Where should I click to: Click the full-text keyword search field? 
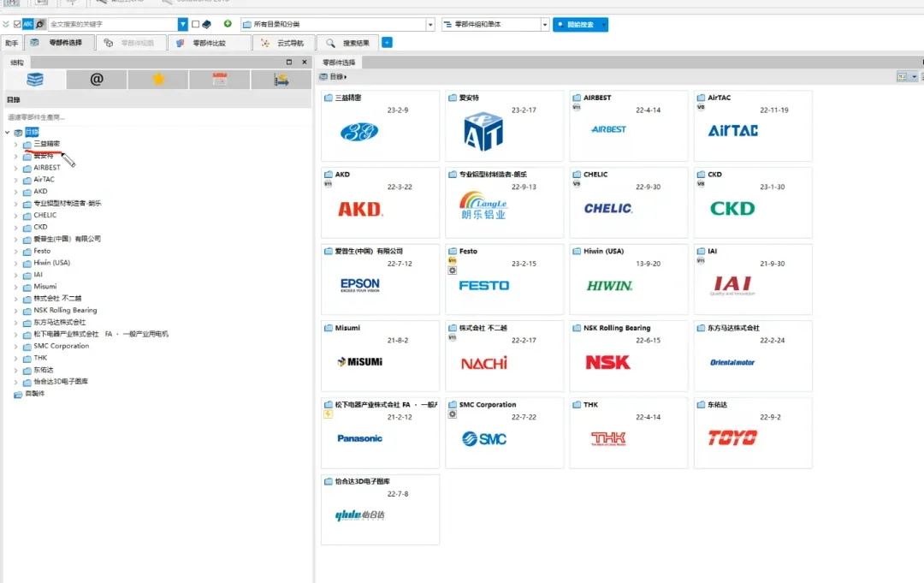click(113, 24)
